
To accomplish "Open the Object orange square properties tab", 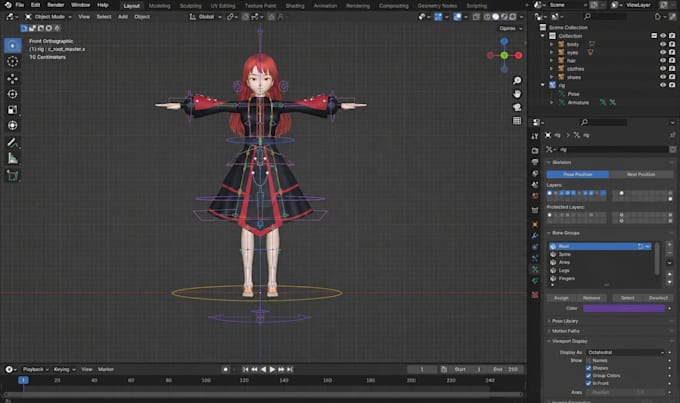I will 535,224.
